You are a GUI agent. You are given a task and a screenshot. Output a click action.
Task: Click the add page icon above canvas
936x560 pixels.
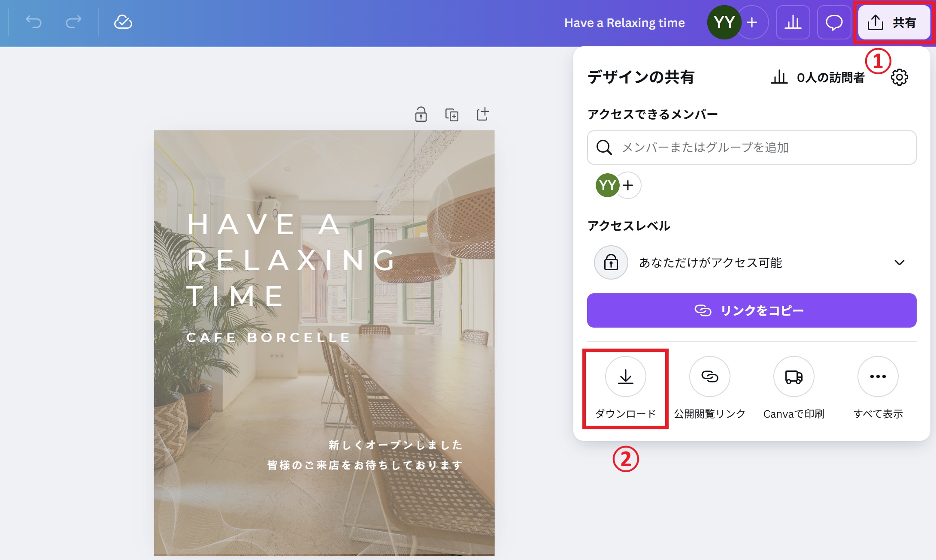click(483, 114)
